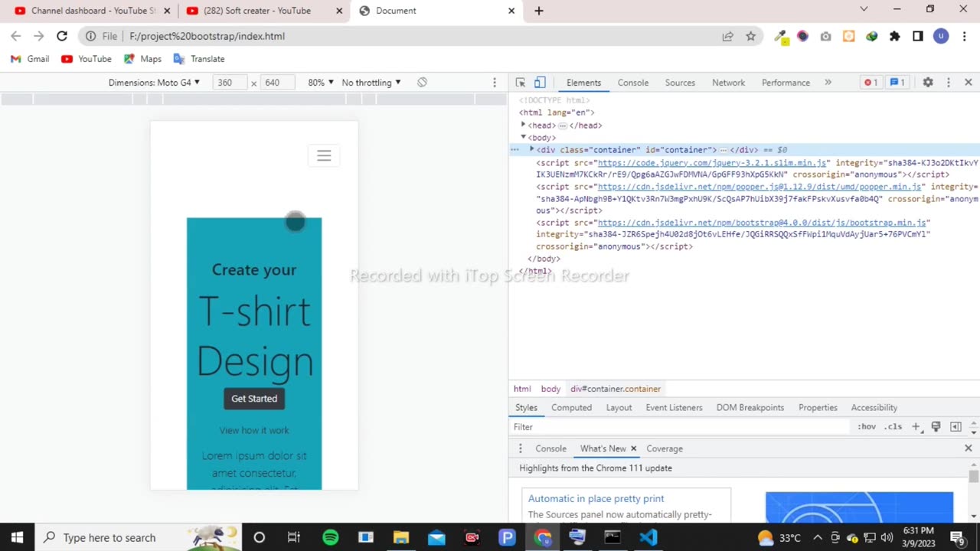Open the Extensions puzzle icon
This screenshot has width=980, height=551.
click(x=894, y=36)
